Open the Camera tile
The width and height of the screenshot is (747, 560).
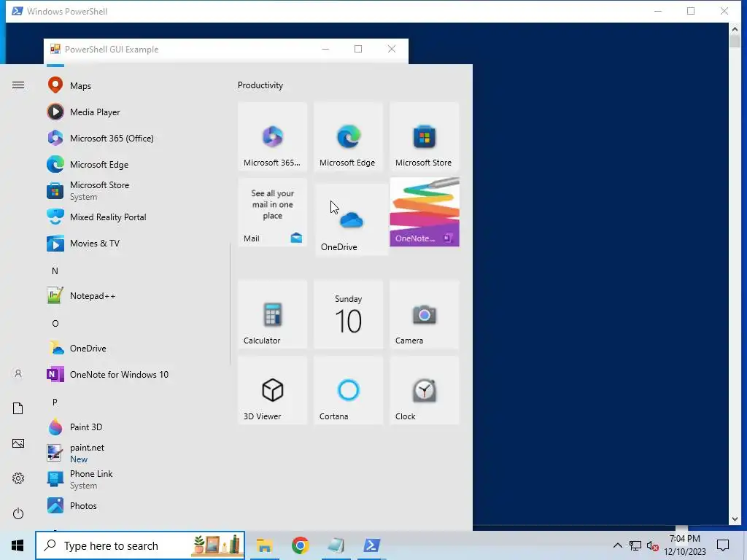pos(425,315)
